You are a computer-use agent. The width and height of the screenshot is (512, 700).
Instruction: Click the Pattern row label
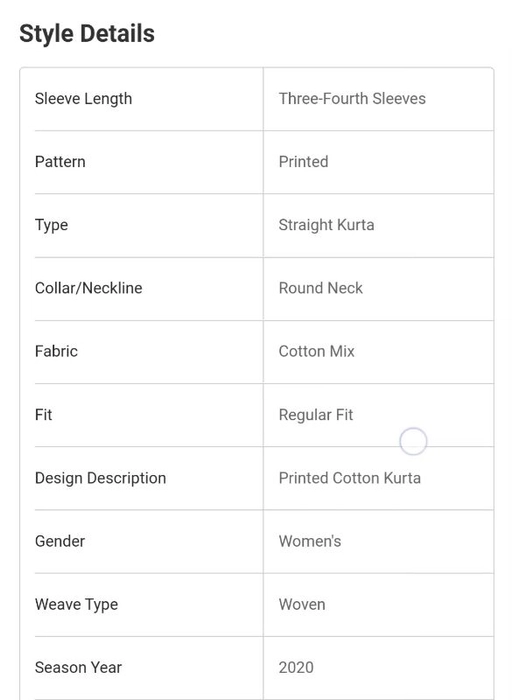[60, 162]
